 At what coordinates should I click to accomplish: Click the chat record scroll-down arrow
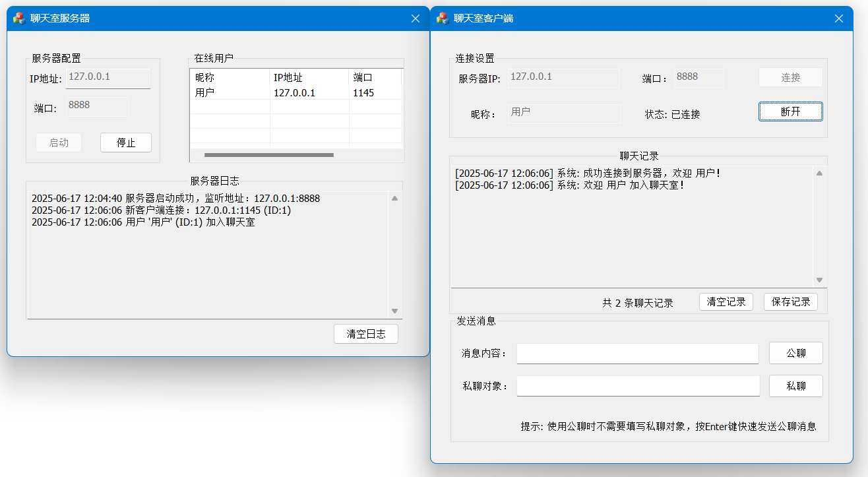tap(819, 280)
